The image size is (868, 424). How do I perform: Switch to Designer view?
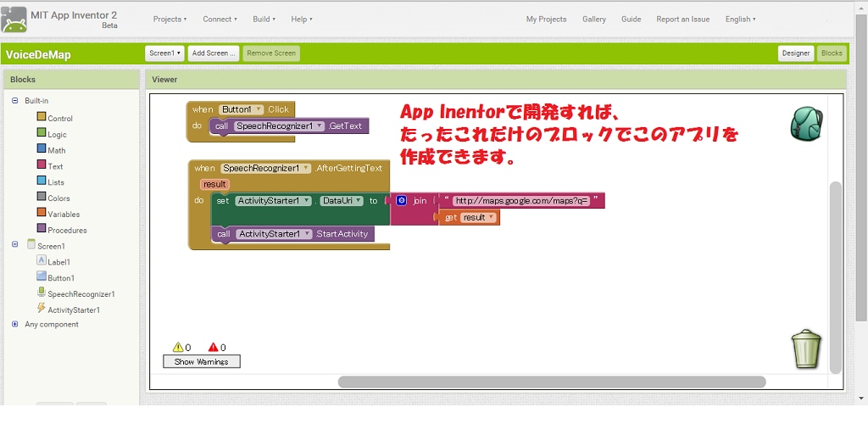coord(796,53)
